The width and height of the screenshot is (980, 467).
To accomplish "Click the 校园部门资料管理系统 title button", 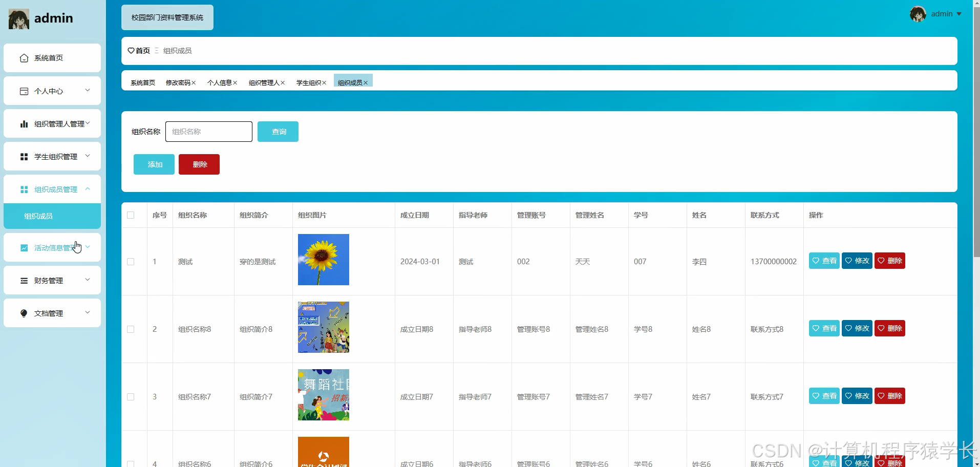I will coord(167,17).
